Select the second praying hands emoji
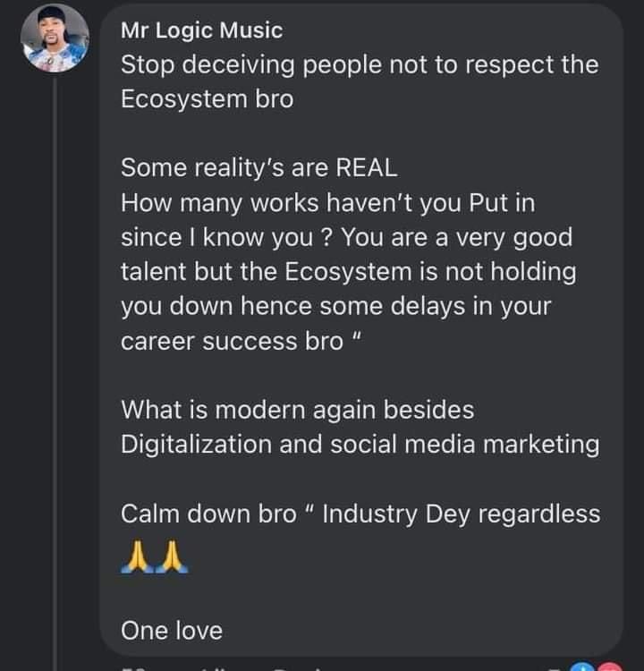Screen dimensions: 644x671 tap(172, 556)
